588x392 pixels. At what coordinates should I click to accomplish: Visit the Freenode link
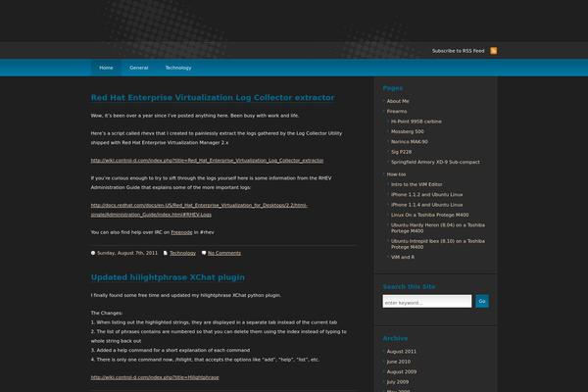[x=181, y=232]
